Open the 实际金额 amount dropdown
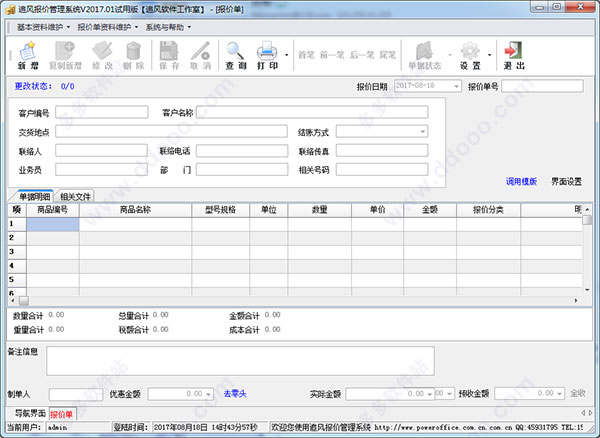Screen dimensions: 600x438 pos(430,394)
